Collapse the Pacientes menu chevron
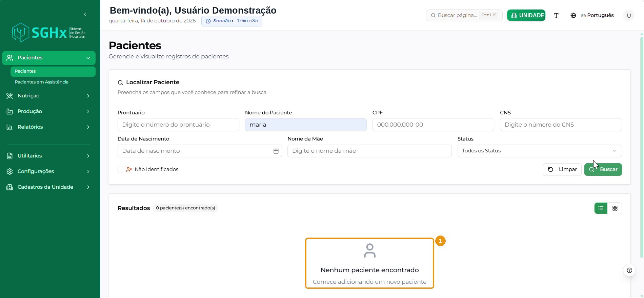 [88, 58]
